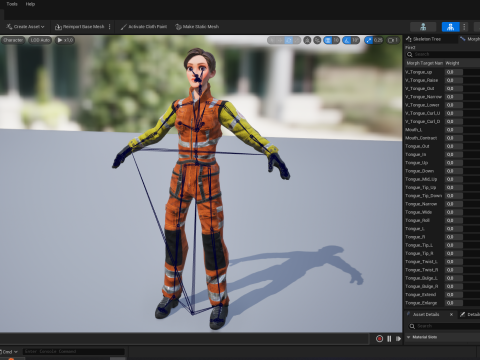Toggle rotation snapping in viewport
The image size is (480, 360).
[x=351, y=40]
